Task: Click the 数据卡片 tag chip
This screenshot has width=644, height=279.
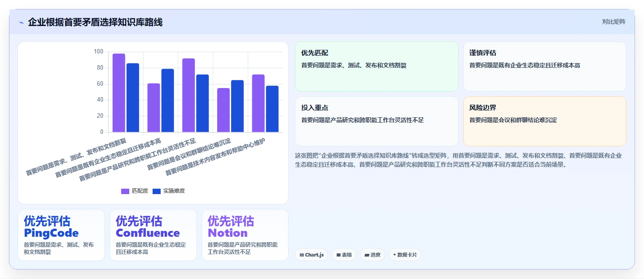Action: click(x=405, y=255)
